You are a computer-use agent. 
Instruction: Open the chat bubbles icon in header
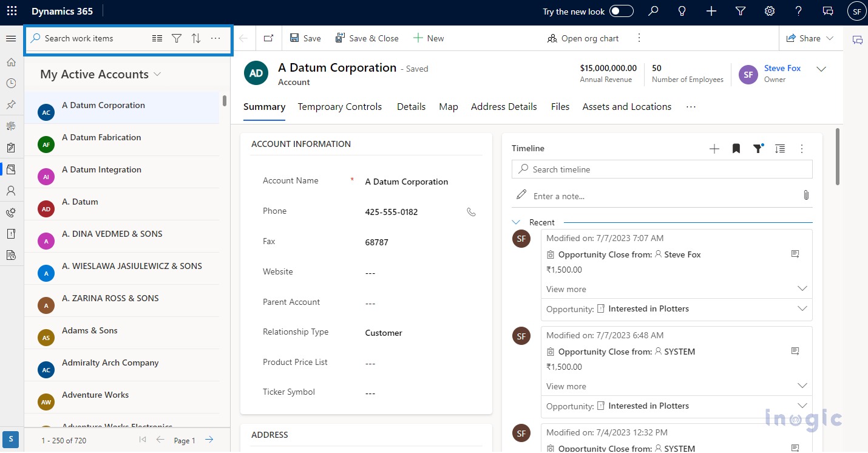coord(828,11)
